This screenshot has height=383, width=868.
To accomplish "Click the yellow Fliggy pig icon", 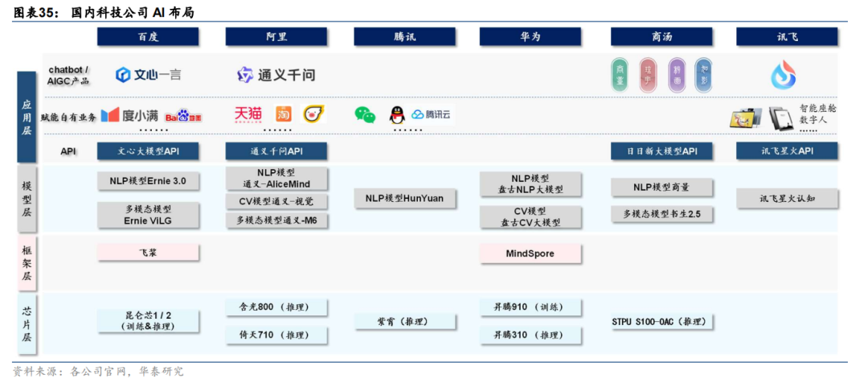I will (x=314, y=114).
